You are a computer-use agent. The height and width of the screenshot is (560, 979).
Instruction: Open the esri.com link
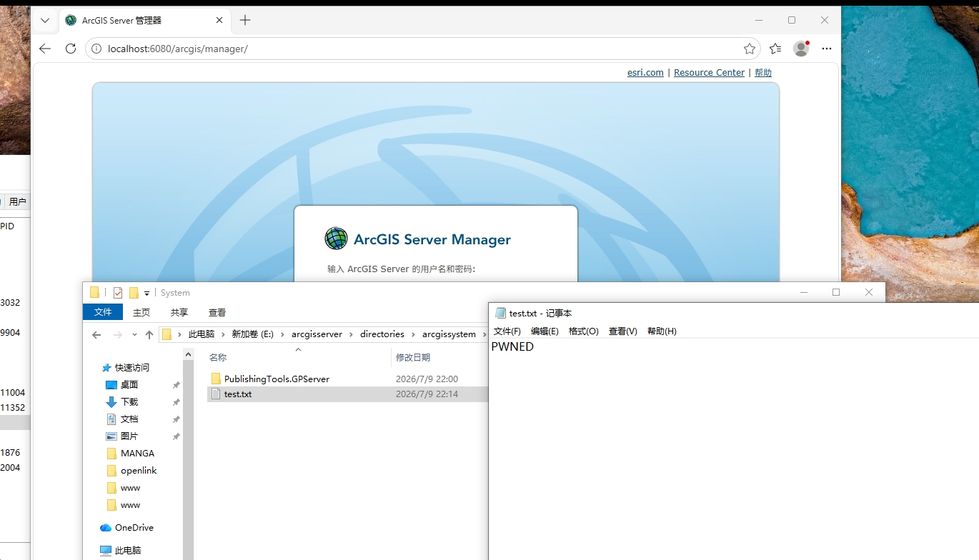pyautogui.click(x=645, y=73)
